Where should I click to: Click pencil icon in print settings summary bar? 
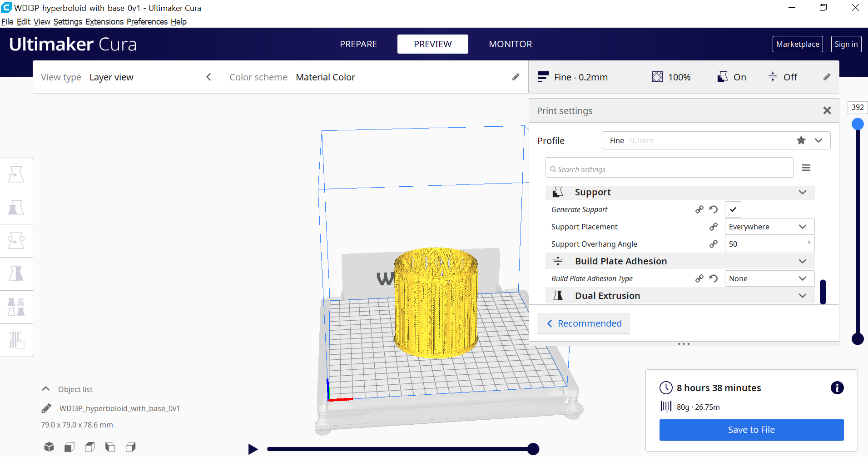pos(827,77)
